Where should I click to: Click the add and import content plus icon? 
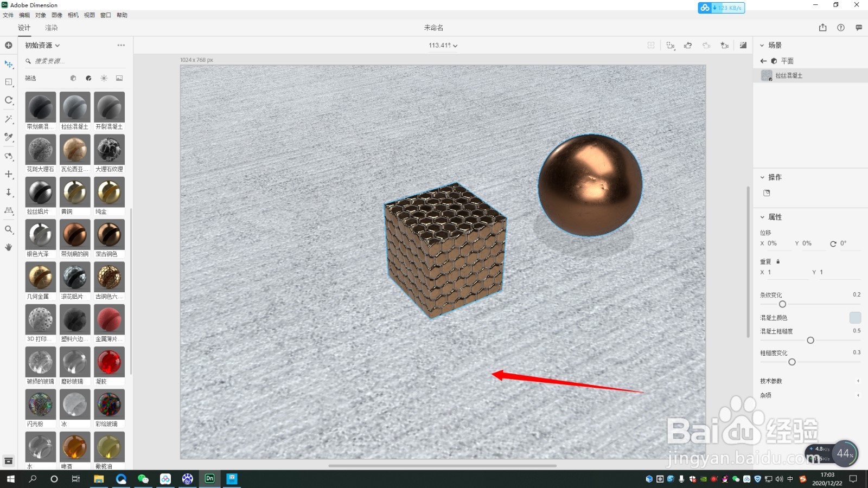point(9,45)
